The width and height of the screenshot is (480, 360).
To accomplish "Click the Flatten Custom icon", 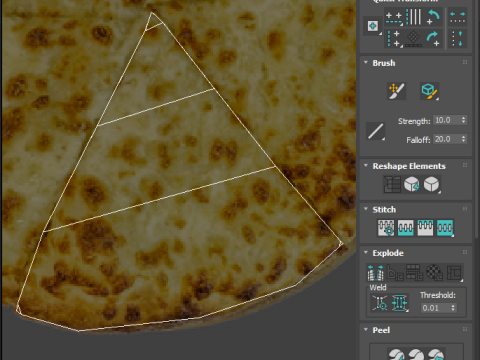I will (455, 273).
